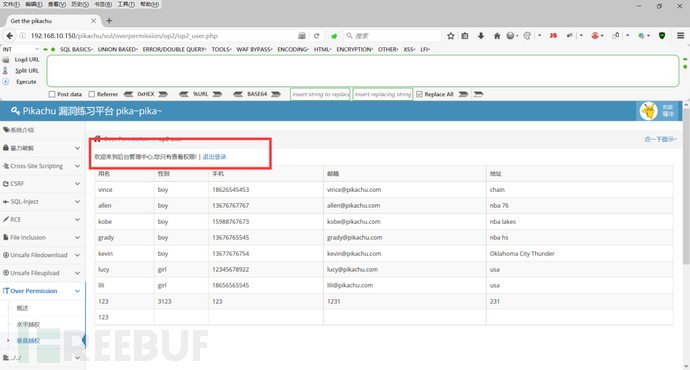This screenshot has width=690, height=370.
Task: Click the Pikachu avatar in the header
Action: click(x=649, y=111)
